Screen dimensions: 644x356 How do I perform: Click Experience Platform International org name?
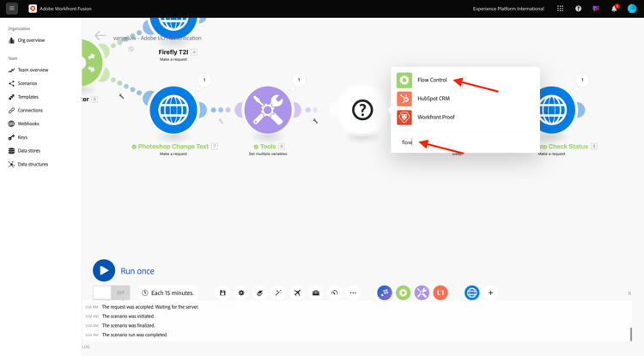tap(508, 9)
